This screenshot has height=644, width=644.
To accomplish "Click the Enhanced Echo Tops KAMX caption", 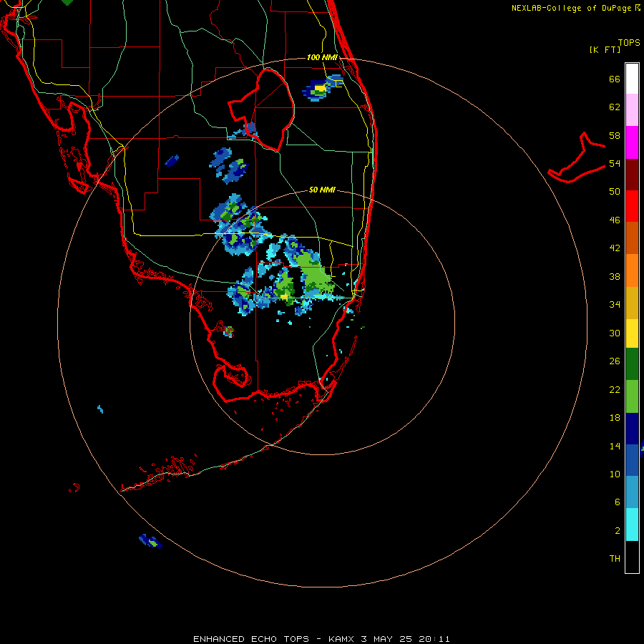I will coord(321,639).
